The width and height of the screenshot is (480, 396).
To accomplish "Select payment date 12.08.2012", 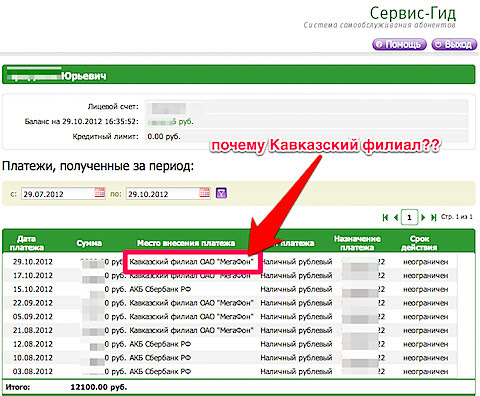I will (33, 344).
